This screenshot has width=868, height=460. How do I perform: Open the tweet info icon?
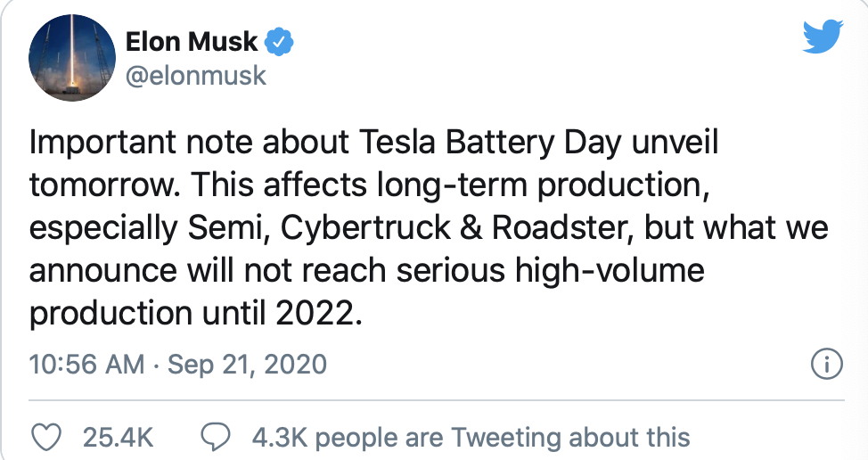(826, 365)
